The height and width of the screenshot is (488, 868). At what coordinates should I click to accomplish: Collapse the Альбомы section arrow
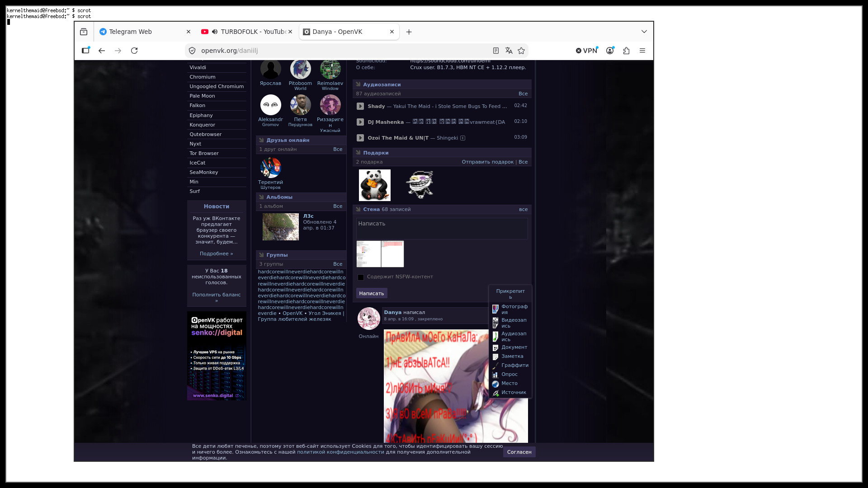(x=261, y=197)
